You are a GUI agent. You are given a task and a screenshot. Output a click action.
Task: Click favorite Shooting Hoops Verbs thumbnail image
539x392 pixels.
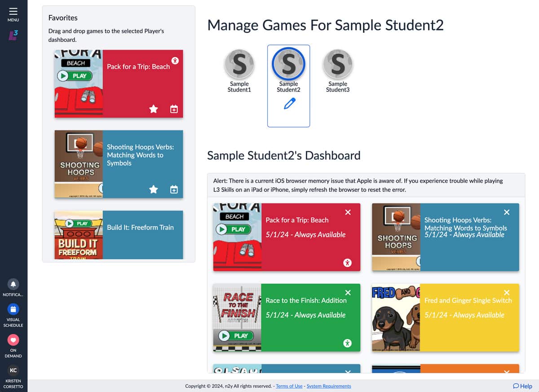click(x=79, y=164)
